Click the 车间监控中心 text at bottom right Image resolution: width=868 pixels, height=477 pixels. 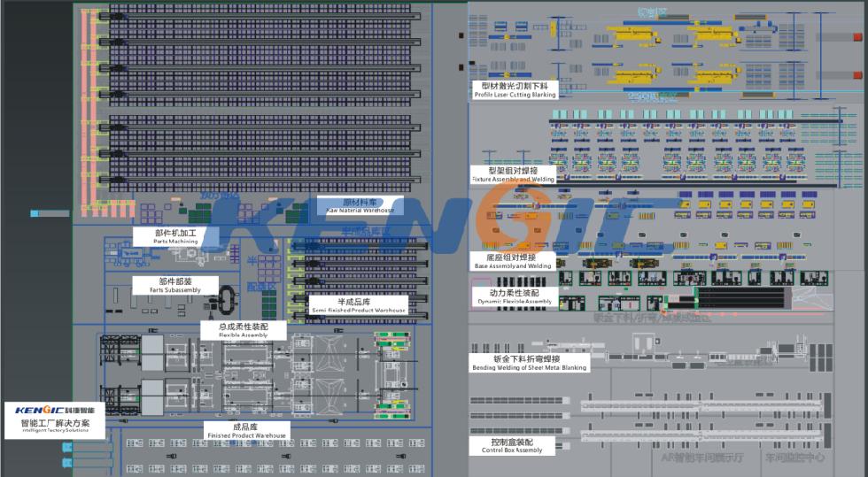(795, 459)
